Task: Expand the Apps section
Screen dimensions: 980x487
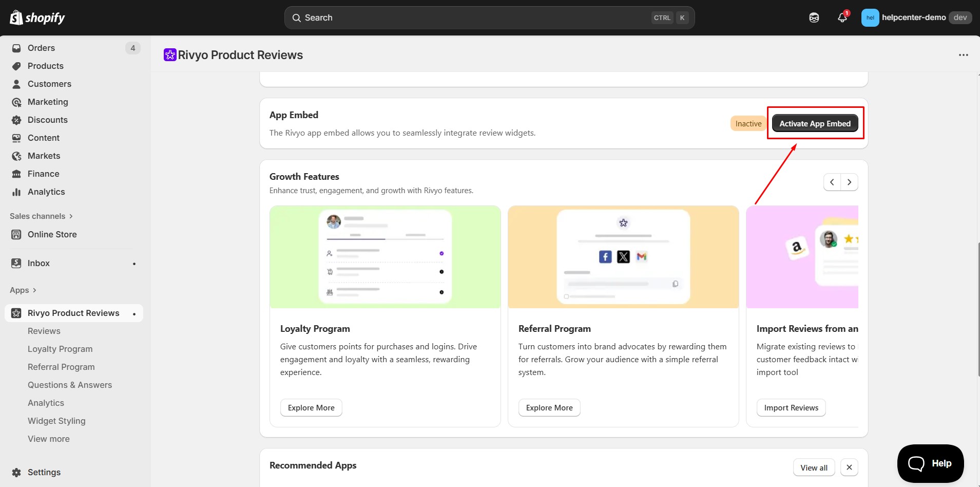Action: click(34, 290)
